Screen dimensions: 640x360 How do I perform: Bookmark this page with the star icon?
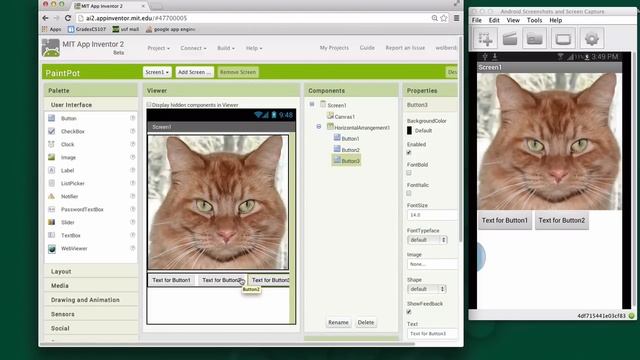[444, 18]
